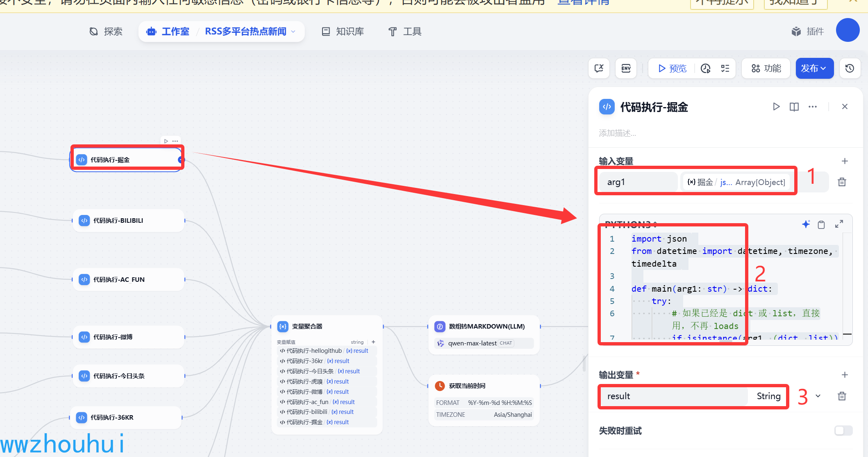Open help book icon in node panel
Image resolution: width=868 pixels, height=457 pixels.
(794, 107)
